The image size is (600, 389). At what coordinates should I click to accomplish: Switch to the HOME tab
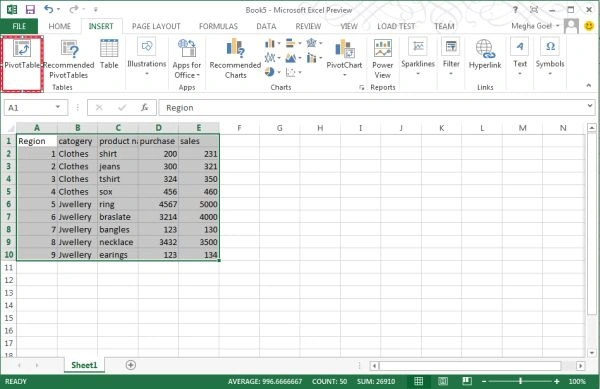60,26
